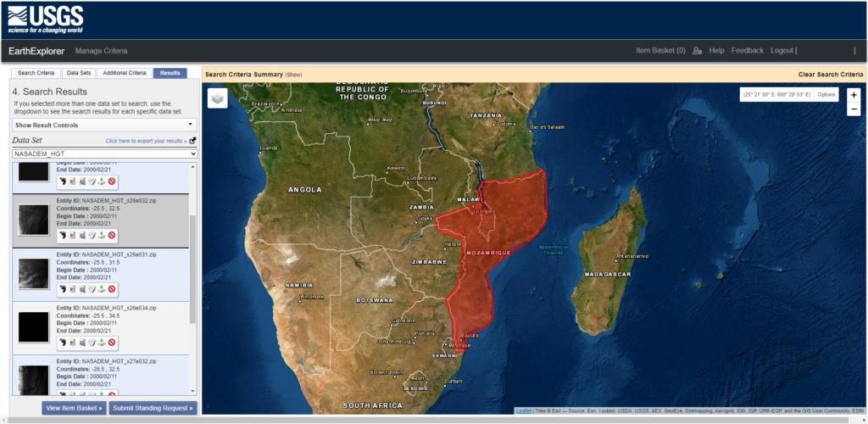The width and height of the screenshot is (868, 424).
Task: Click the results list scrollbar thumb
Action: coord(192,270)
